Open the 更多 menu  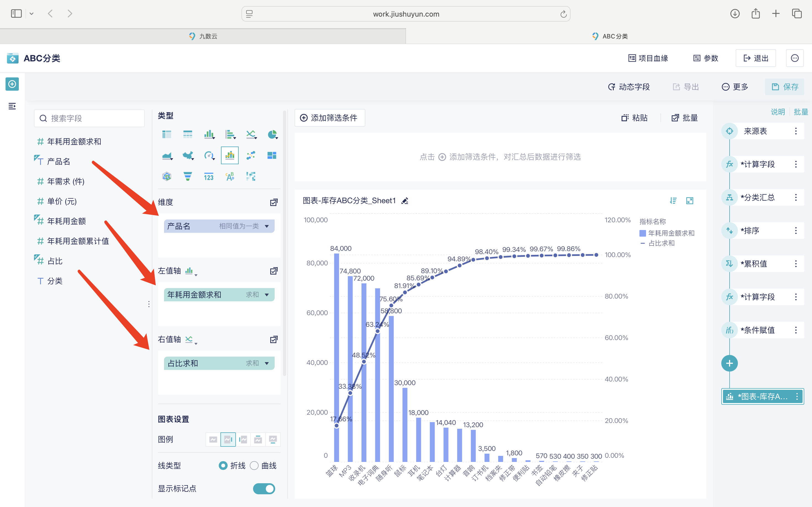[x=735, y=87]
